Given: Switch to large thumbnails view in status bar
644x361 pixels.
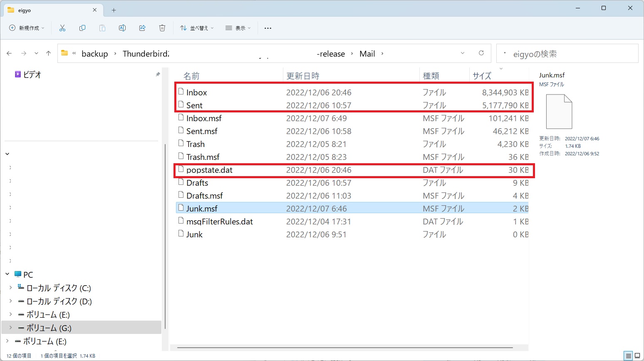Looking at the screenshot, I should coord(637,356).
